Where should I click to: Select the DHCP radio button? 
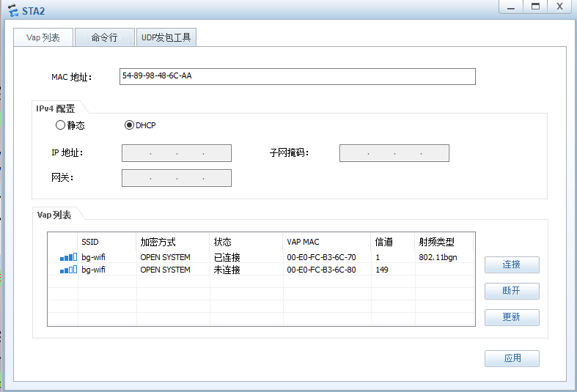tap(129, 125)
